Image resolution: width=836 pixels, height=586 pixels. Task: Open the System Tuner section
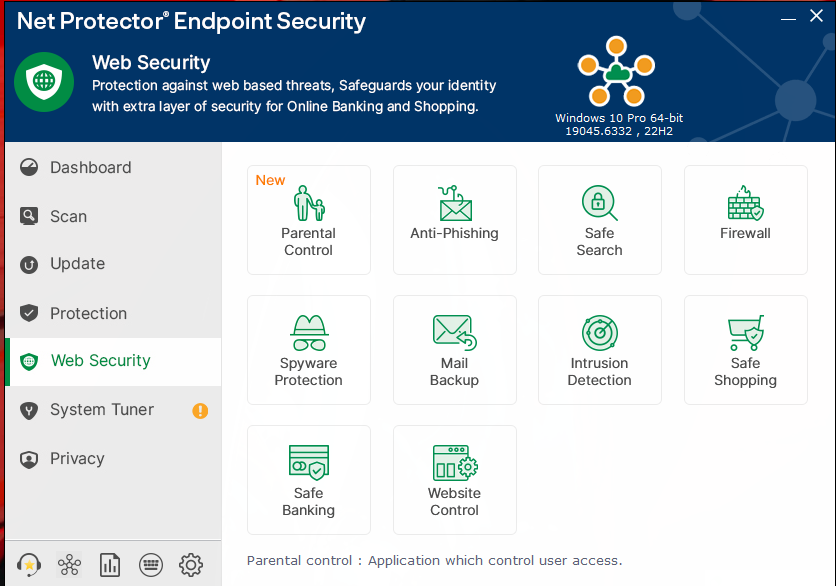[101, 410]
